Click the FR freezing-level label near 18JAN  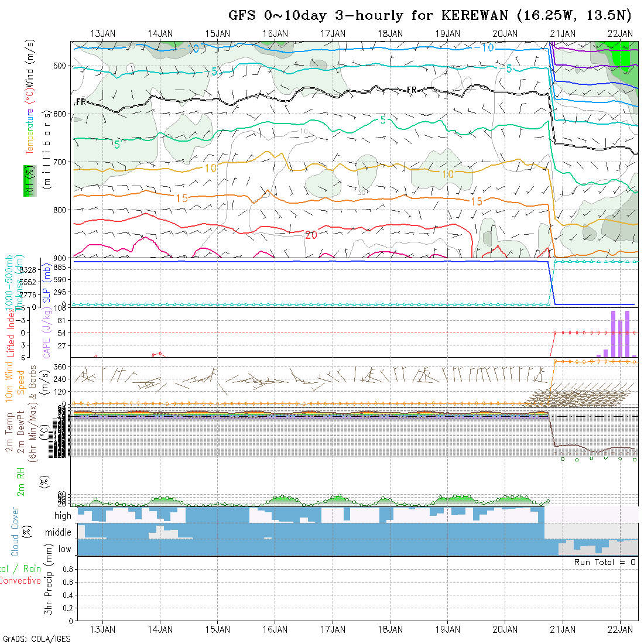coord(412,90)
